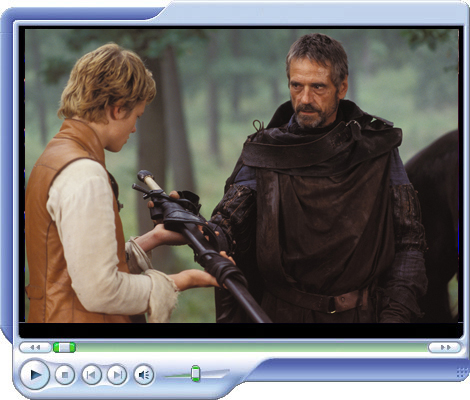Click the resize grip dots in the player corner
Viewport: 470px width, 400px height.
[462, 372]
